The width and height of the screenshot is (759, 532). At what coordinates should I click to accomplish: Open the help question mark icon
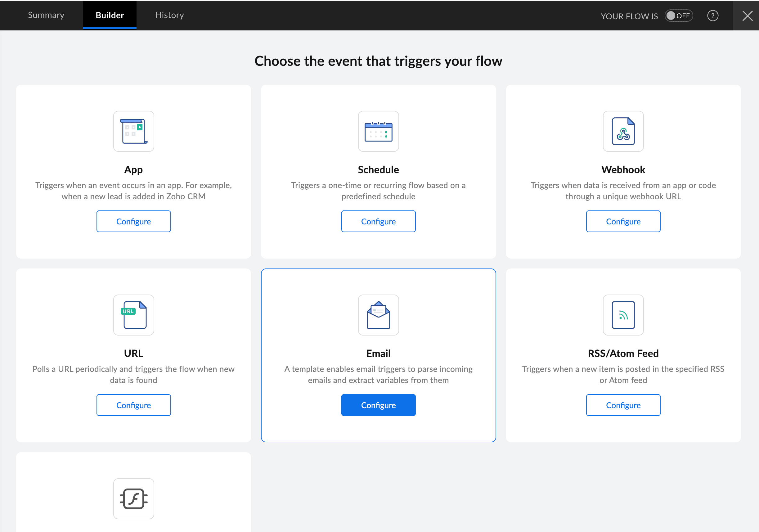pyautogui.click(x=712, y=16)
